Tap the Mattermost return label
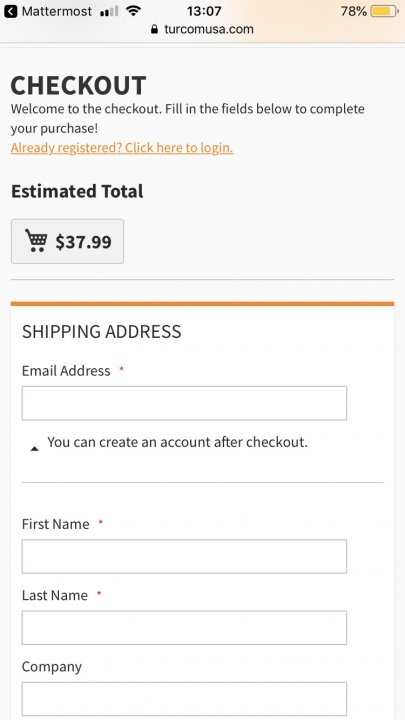 coord(56,11)
